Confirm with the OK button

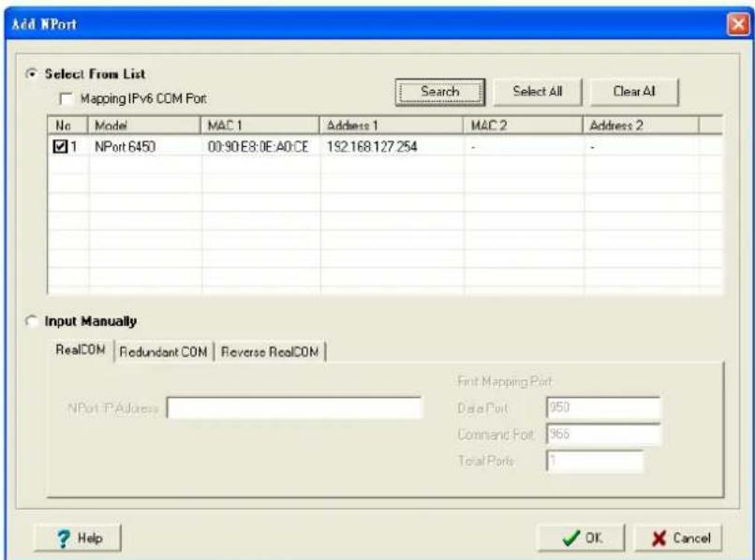pyautogui.click(x=581, y=538)
